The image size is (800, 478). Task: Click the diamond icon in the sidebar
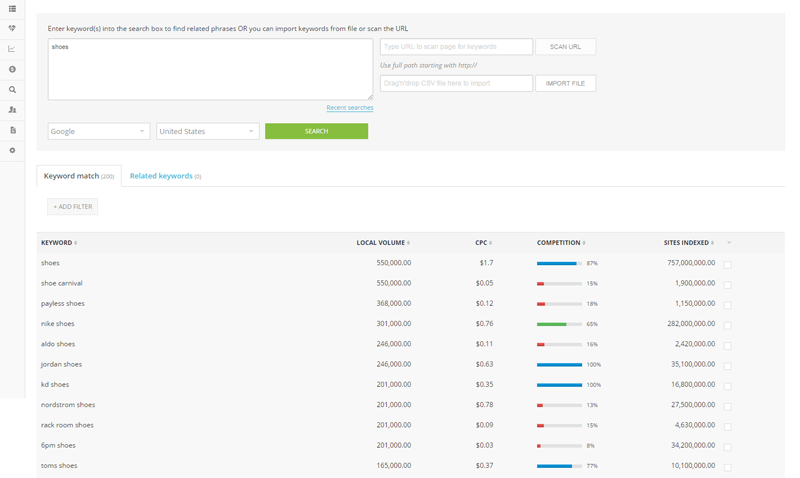click(12, 29)
